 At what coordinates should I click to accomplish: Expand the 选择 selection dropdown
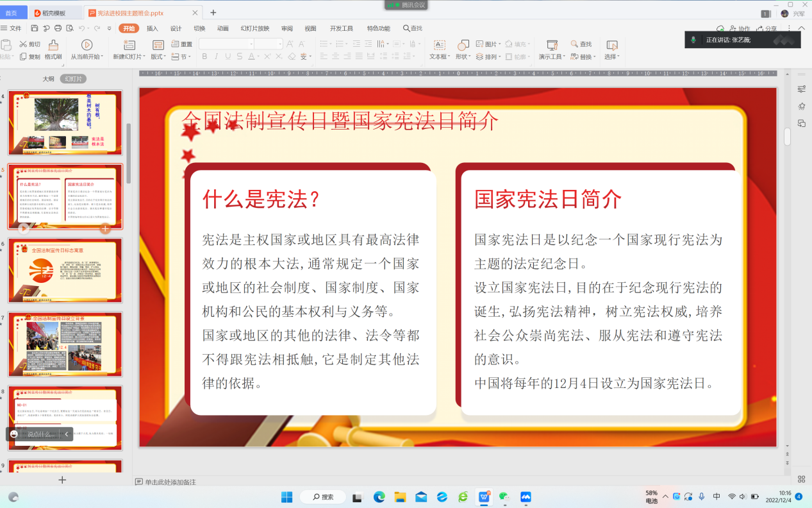tap(611, 56)
